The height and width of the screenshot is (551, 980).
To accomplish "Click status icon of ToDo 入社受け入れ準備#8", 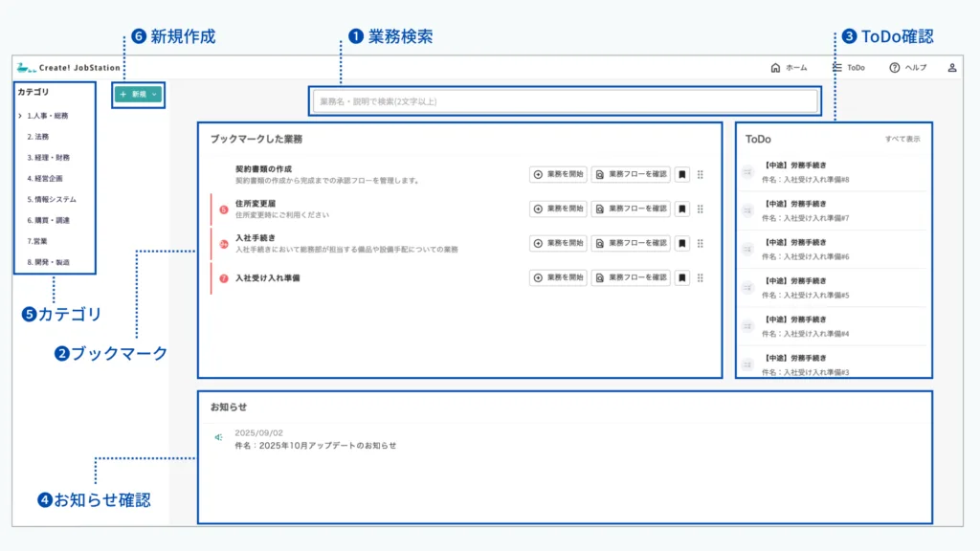I will pos(748,172).
